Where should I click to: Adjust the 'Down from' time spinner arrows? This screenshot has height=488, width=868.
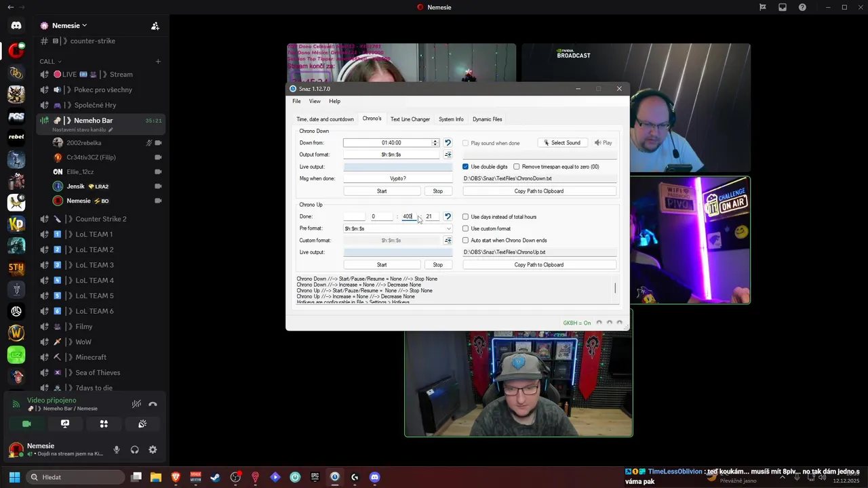[x=435, y=143]
